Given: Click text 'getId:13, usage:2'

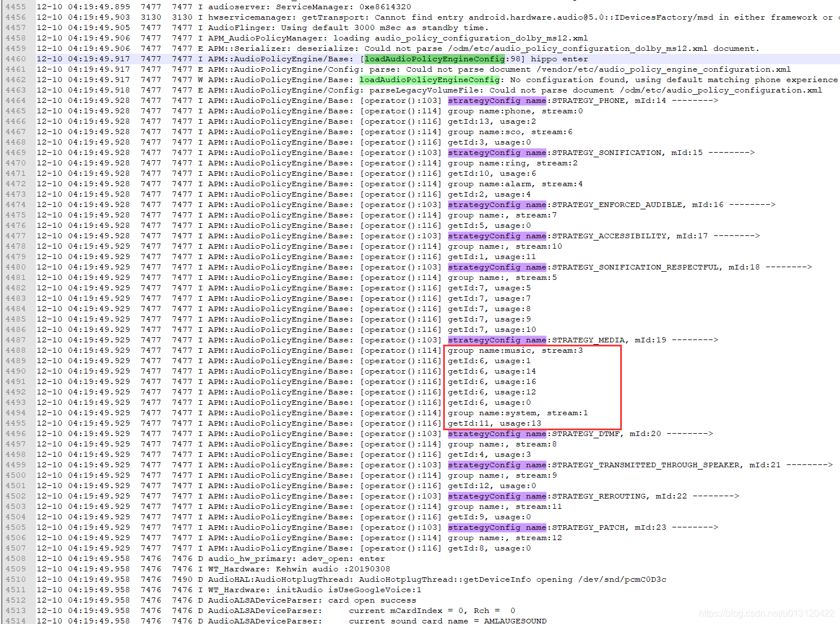Looking at the screenshot, I should [x=492, y=121].
